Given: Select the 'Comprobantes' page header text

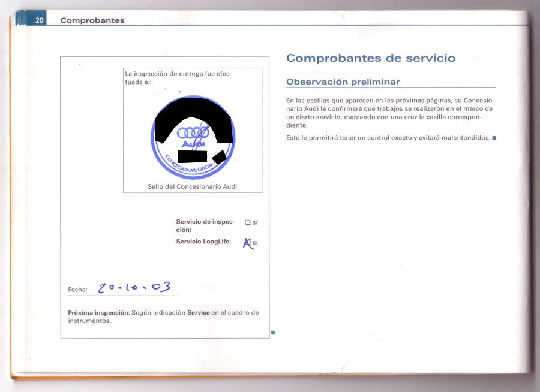Looking at the screenshot, I should 92,20.
